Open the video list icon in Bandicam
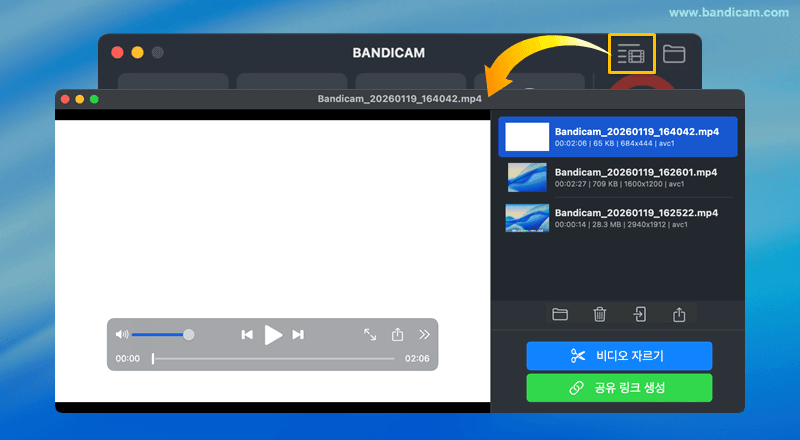800x440 pixels. [x=631, y=54]
